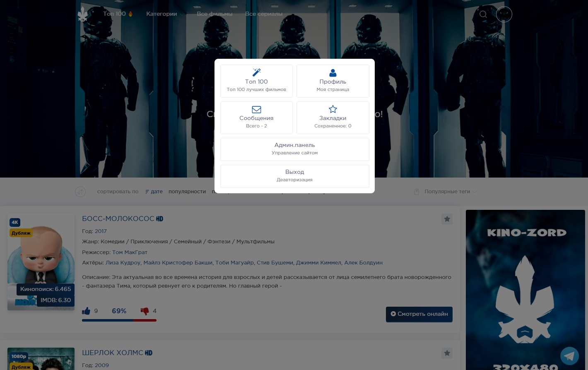Open Все фильмы navigation item
This screenshot has height=370, width=588.
pyautogui.click(x=214, y=14)
